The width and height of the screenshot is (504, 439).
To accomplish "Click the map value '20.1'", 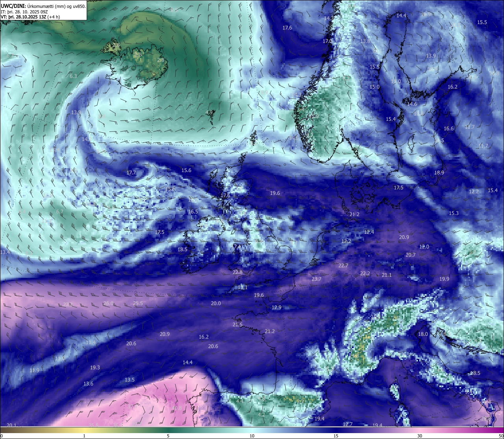I will (11, 425).
